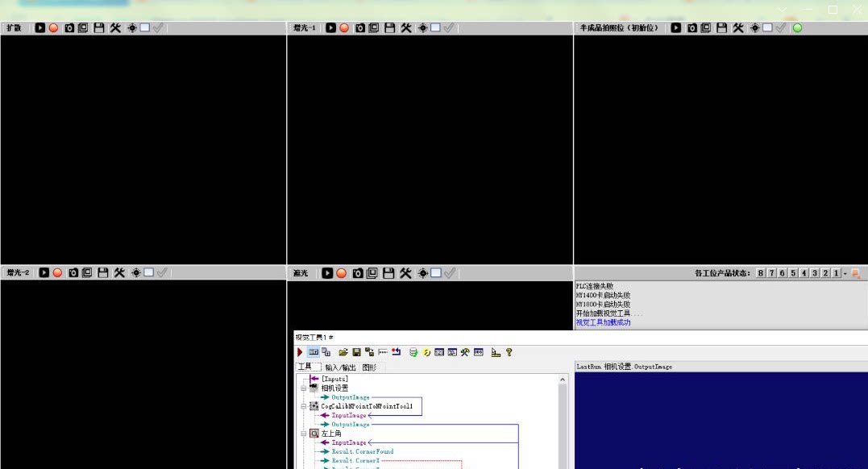Toggle the checkbox in the 增光-2 panel toolbar
This screenshot has width=868, height=469.
tap(149, 272)
